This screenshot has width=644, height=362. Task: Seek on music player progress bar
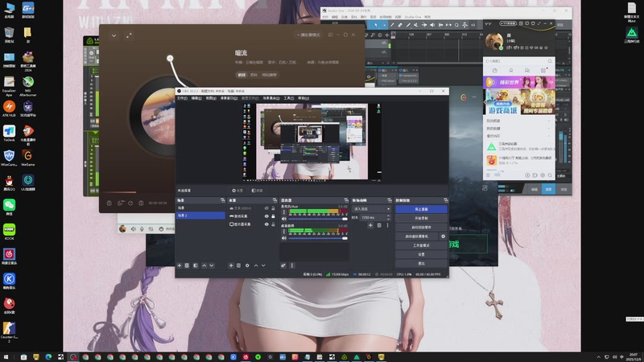tap(137, 192)
